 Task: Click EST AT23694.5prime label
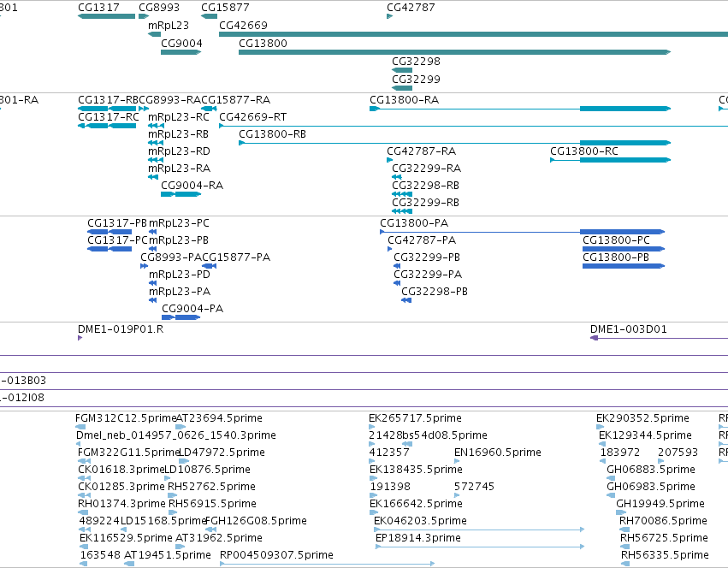point(219,418)
